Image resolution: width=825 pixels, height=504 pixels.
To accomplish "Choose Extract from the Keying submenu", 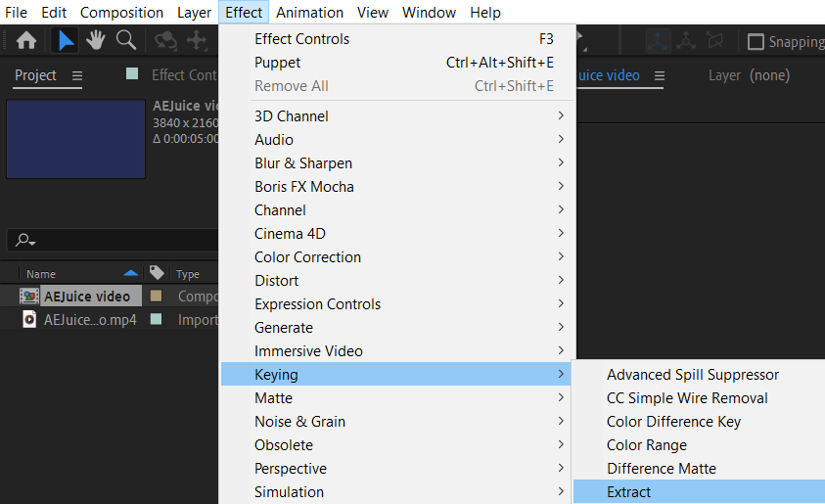I will [x=628, y=492].
